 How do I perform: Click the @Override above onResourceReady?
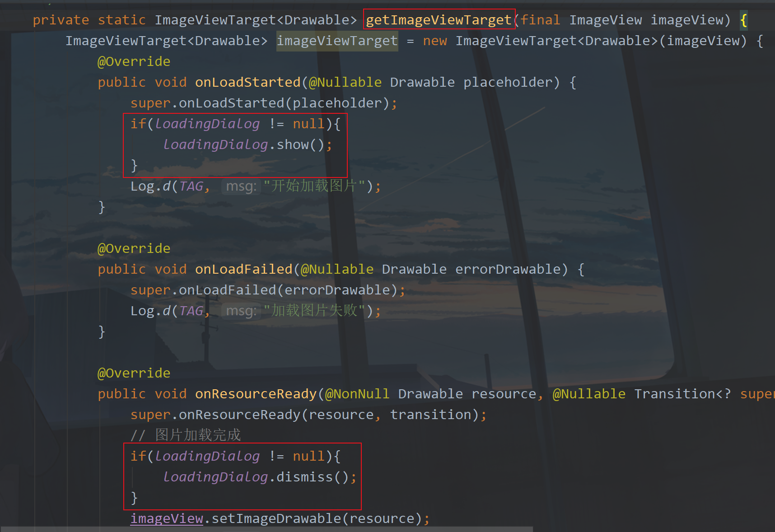[x=134, y=373]
